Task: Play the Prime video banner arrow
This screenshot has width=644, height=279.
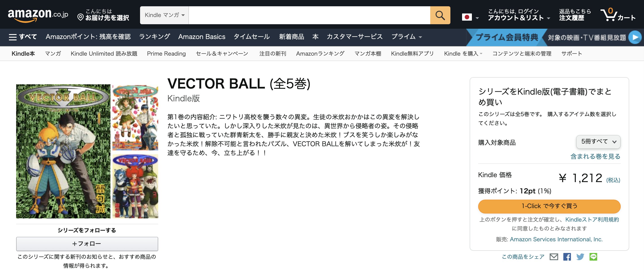Action: tap(635, 37)
